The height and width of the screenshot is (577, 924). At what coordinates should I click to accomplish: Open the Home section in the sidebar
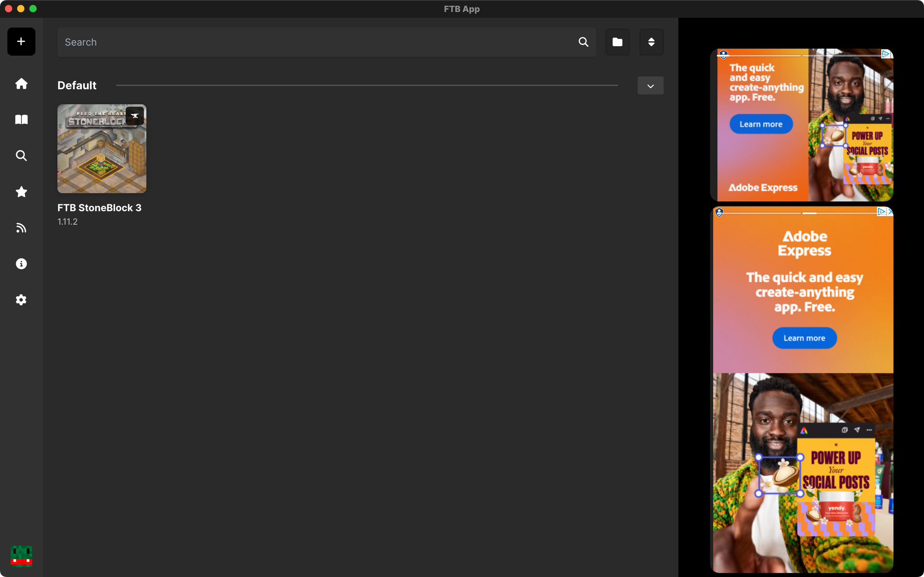(x=21, y=83)
